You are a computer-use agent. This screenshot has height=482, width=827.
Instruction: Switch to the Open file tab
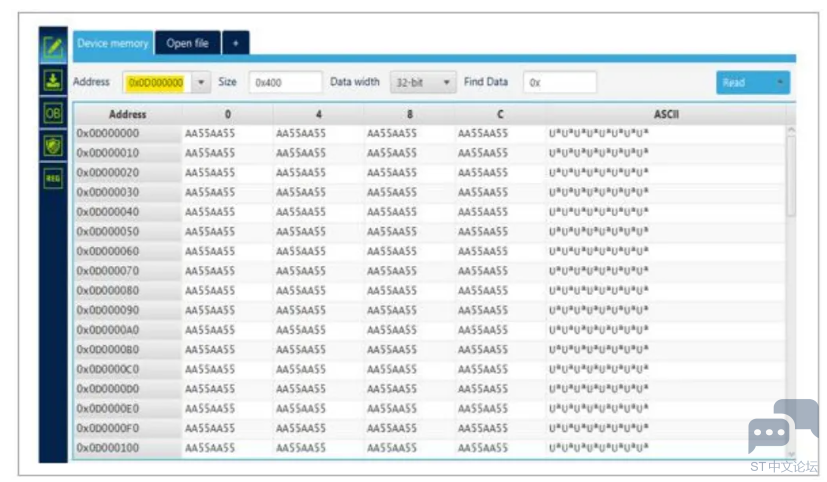tap(187, 43)
